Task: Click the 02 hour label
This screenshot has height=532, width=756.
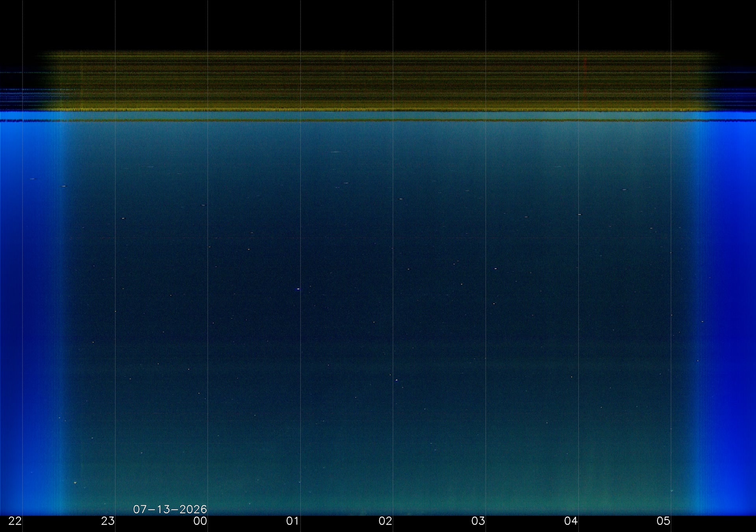Action: pyautogui.click(x=385, y=521)
